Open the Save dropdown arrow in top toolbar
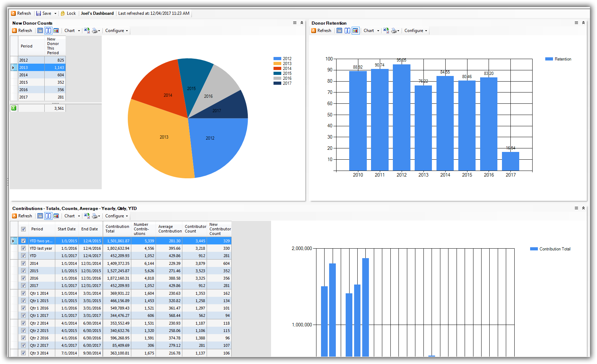597x364 pixels. [55, 13]
